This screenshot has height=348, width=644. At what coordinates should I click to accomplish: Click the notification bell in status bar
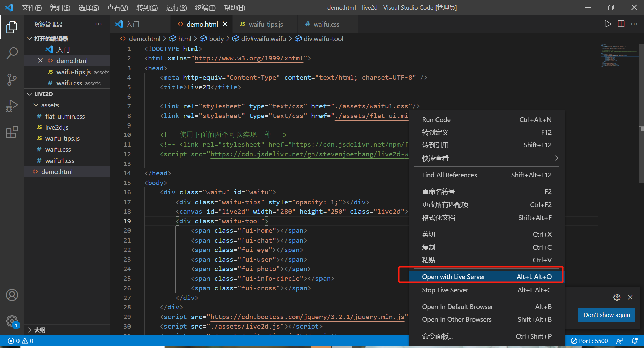635,341
